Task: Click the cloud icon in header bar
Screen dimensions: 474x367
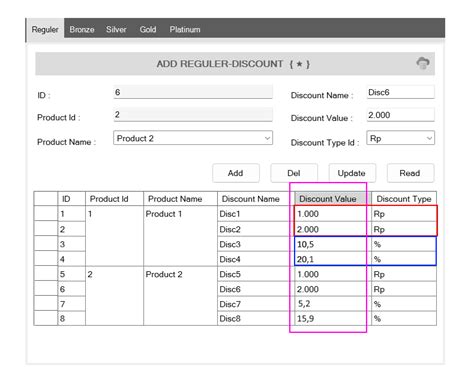Action: pyautogui.click(x=423, y=63)
